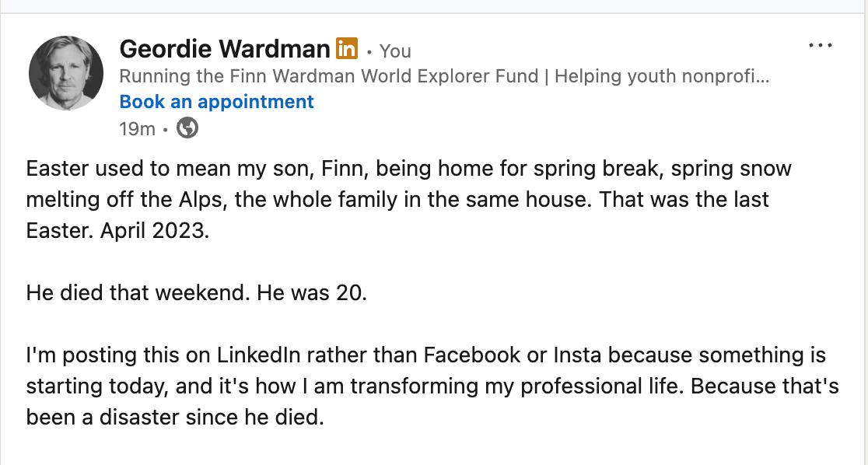Screen dimensions: 868x465
Task: Click the truncated "Helping youth nonprofi..." headline text
Action: pos(661,76)
